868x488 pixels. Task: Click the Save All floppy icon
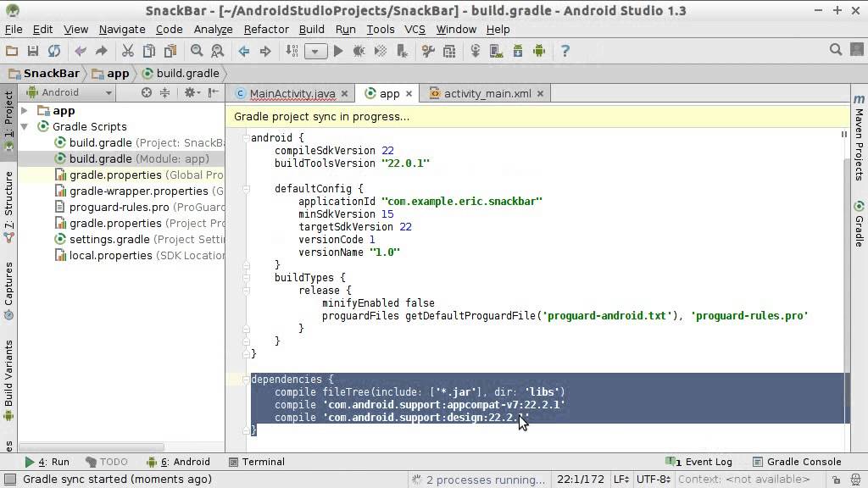pyautogui.click(x=33, y=51)
